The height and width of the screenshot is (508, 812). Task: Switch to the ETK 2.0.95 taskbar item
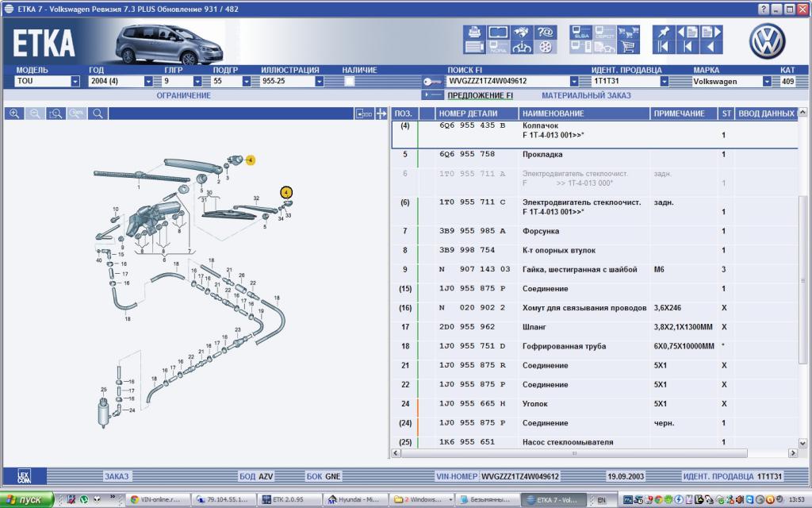point(289,500)
